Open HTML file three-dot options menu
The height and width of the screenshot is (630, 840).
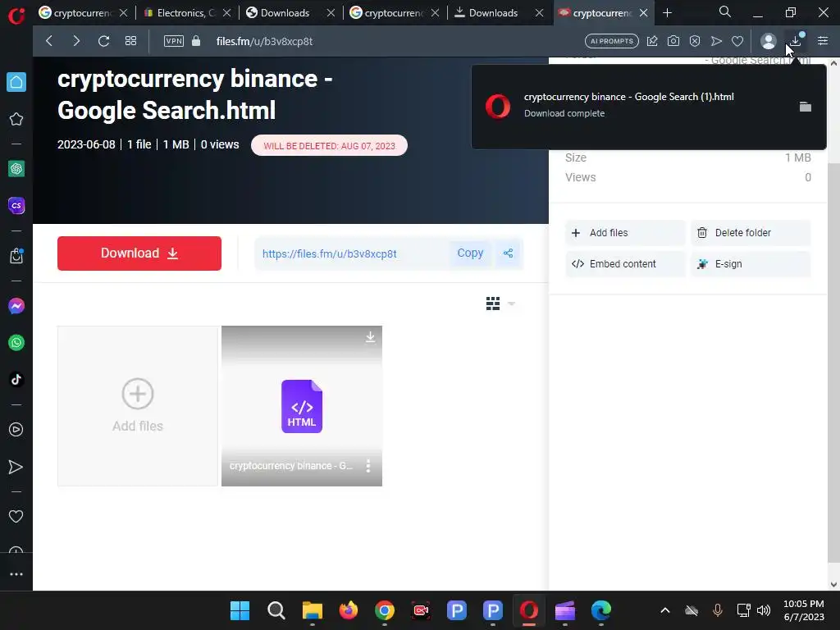point(368,466)
